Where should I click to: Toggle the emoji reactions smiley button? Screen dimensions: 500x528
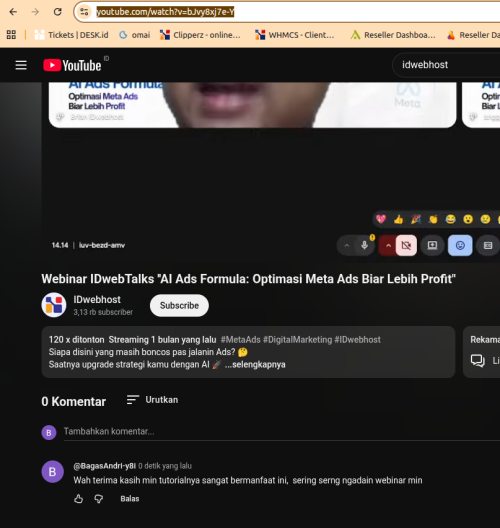pos(460,245)
